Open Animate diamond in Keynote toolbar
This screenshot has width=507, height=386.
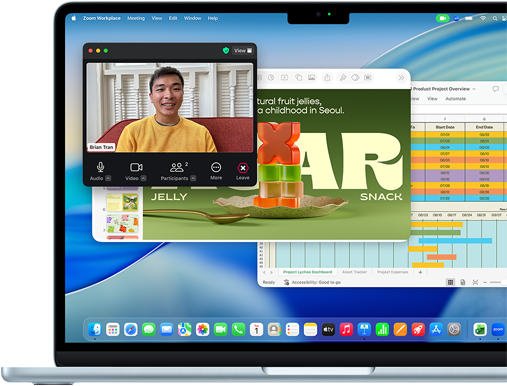click(355, 78)
